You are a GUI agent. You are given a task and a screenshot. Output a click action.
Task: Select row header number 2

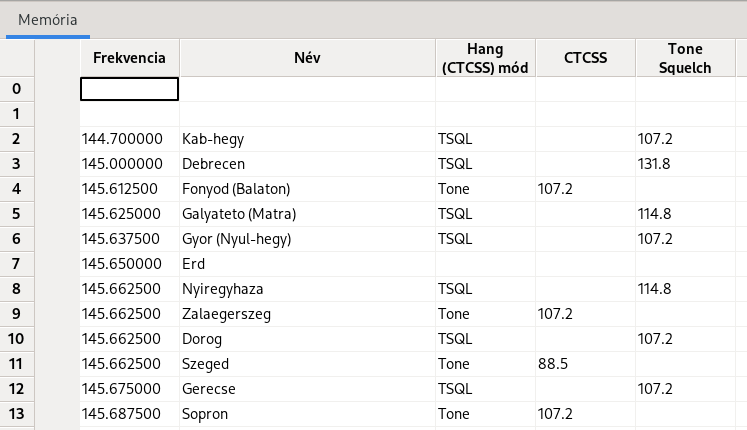(x=16, y=139)
